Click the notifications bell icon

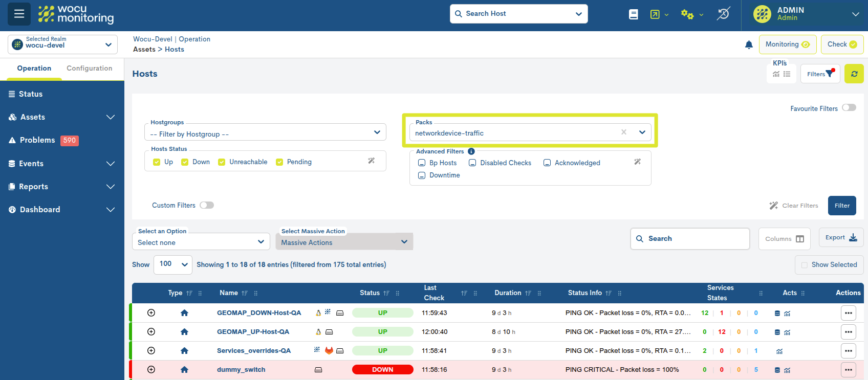click(x=749, y=45)
